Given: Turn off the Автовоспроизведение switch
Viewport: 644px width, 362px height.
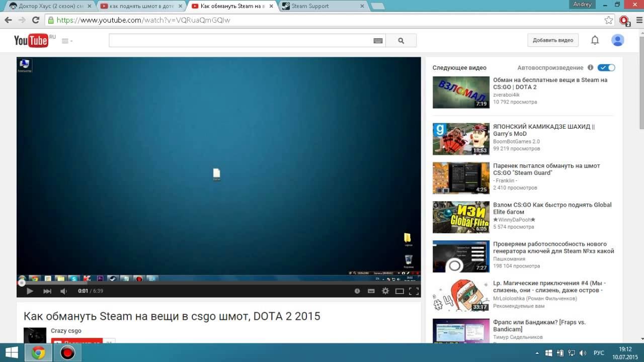Looking at the screenshot, I should (606, 67).
